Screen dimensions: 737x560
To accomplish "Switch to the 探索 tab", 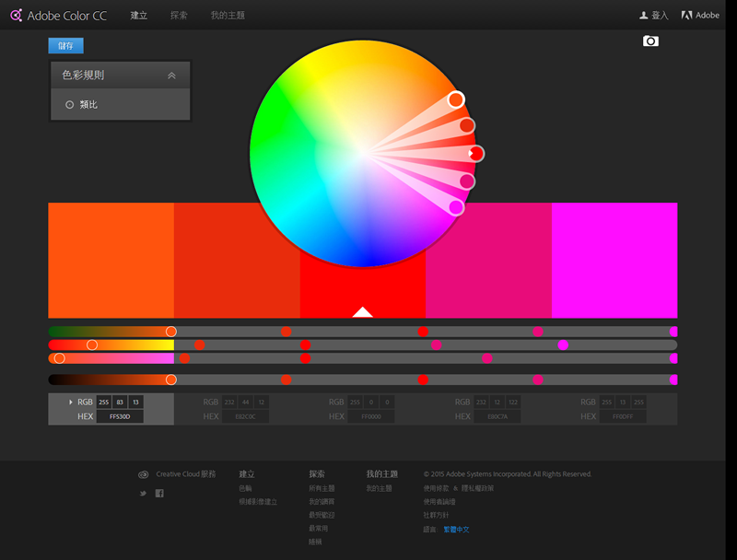I will pyautogui.click(x=179, y=16).
